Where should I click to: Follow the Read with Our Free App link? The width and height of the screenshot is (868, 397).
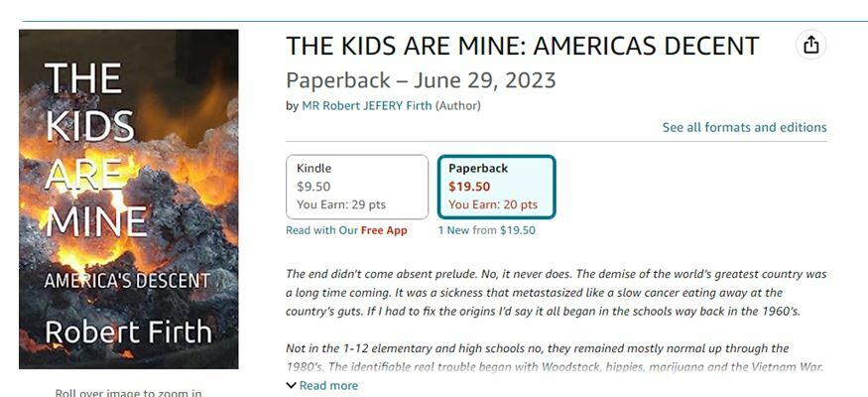[346, 230]
